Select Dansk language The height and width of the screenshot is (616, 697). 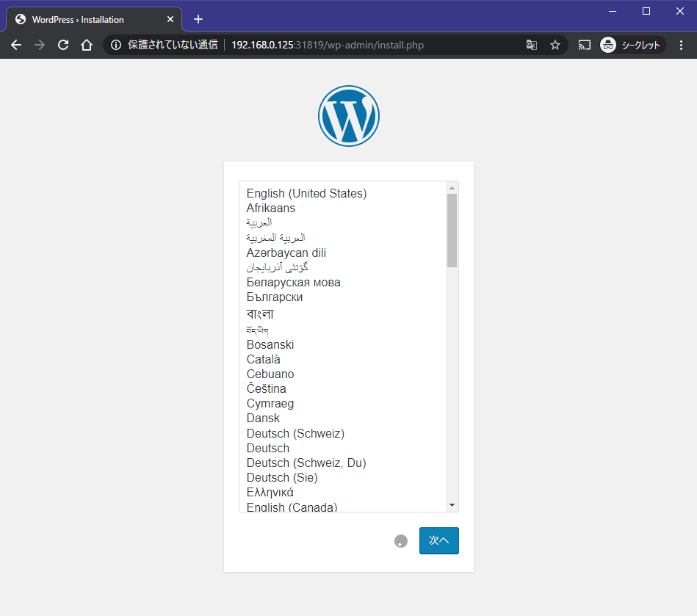click(342, 418)
